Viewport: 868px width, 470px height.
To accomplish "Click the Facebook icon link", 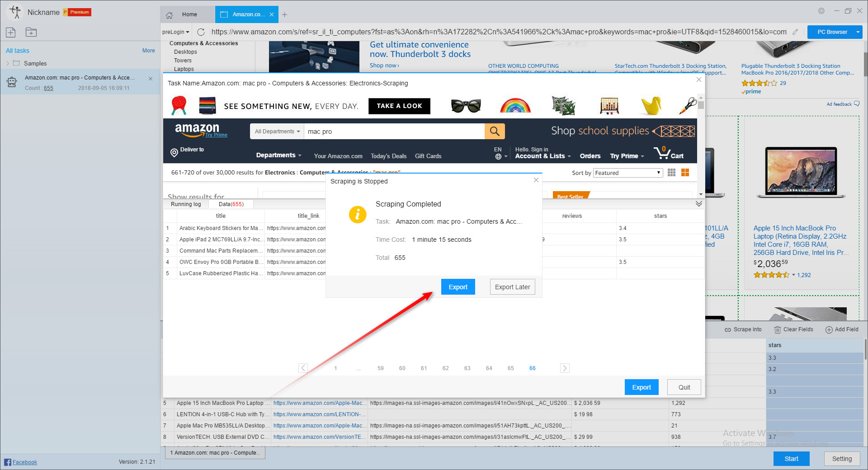I will 8,462.
